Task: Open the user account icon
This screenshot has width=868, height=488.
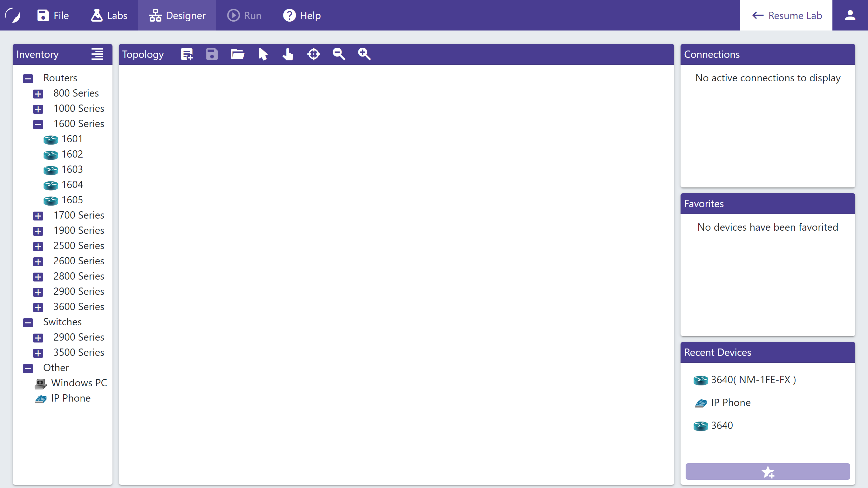Action: [x=850, y=16]
